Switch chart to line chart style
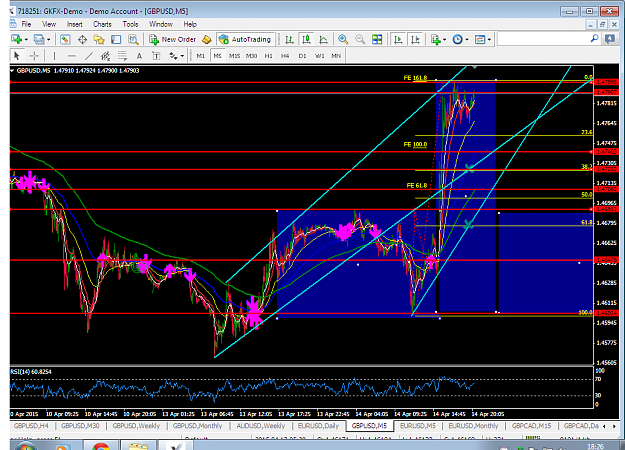This screenshot has height=450, width=625. click(323, 39)
